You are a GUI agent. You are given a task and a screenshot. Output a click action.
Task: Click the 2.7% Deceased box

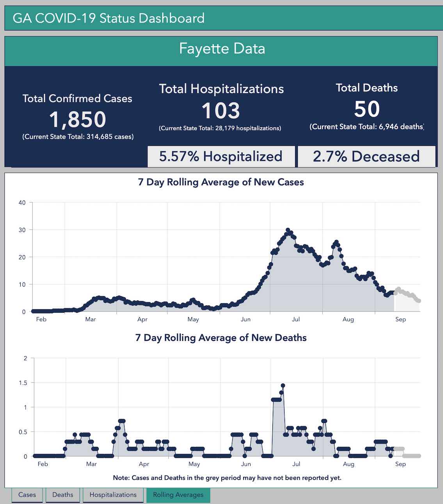(x=366, y=156)
